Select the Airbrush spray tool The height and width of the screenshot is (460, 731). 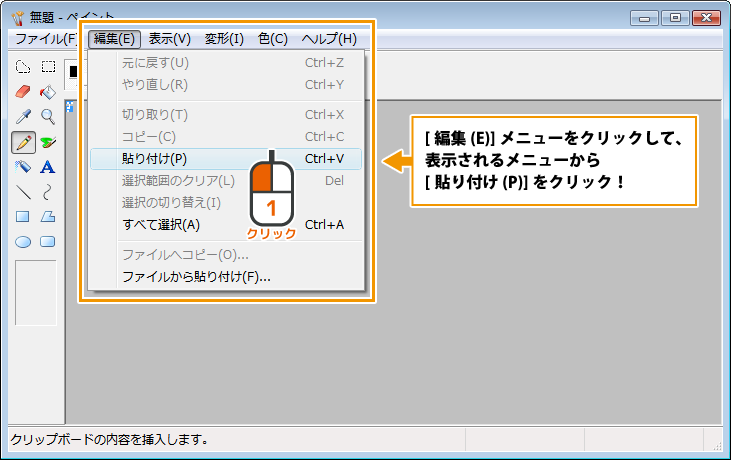click(23, 167)
